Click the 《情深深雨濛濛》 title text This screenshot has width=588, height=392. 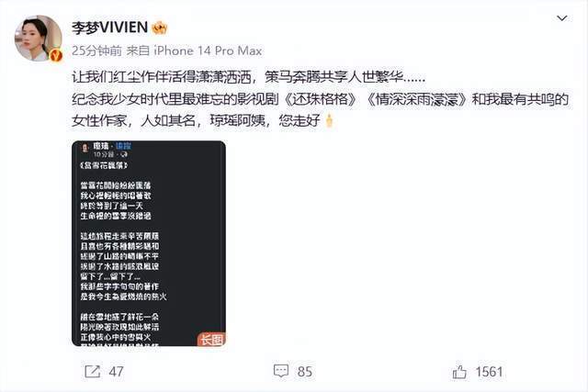tap(417, 99)
